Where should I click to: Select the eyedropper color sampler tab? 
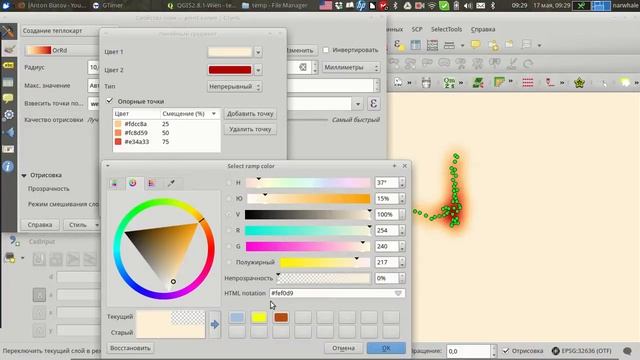(x=171, y=183)
